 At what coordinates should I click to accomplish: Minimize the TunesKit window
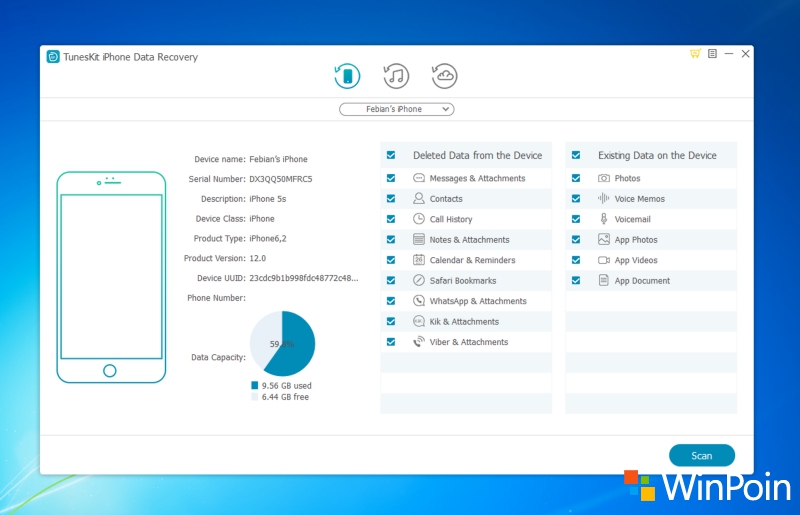point(729,54)
